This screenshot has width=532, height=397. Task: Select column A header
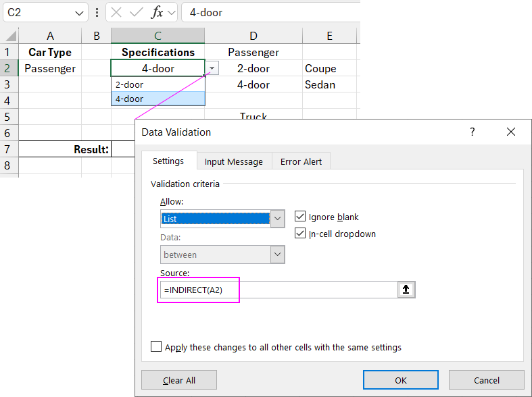(50, 36)
